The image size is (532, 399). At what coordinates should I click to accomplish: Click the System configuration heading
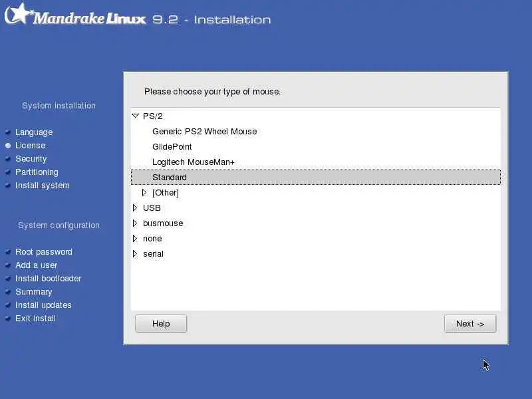(59, 225)
